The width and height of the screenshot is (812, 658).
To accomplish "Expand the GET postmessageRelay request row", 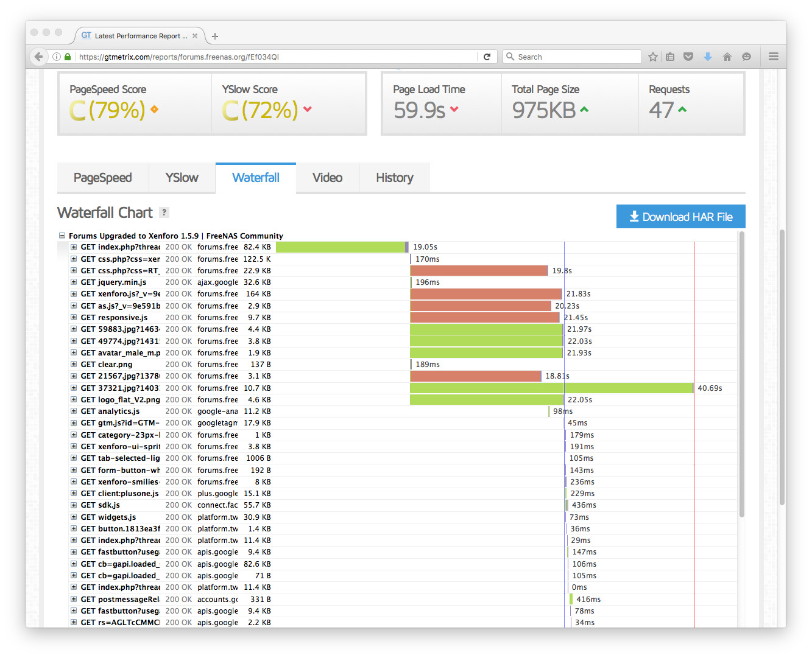I will click(x=74, y=600).
